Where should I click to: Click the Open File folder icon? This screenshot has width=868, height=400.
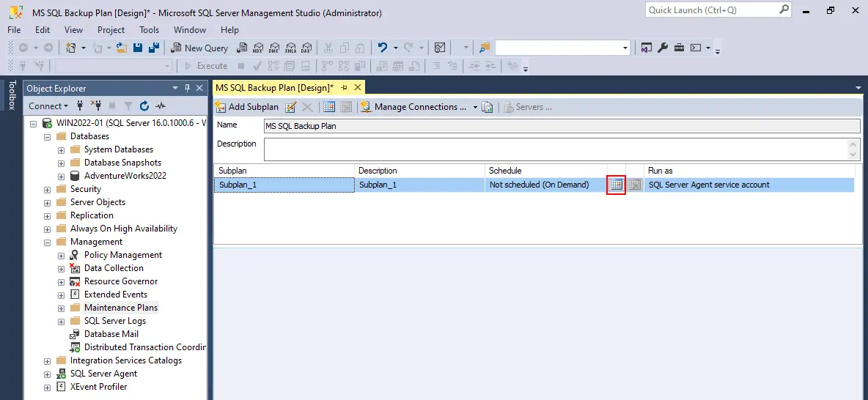122,48
